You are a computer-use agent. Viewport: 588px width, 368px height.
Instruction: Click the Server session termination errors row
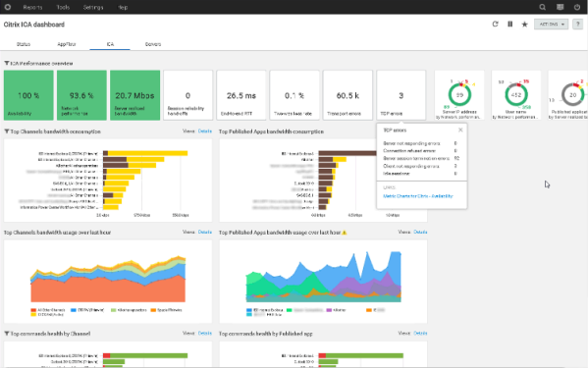pyautogui.click(x=421, y=159)
